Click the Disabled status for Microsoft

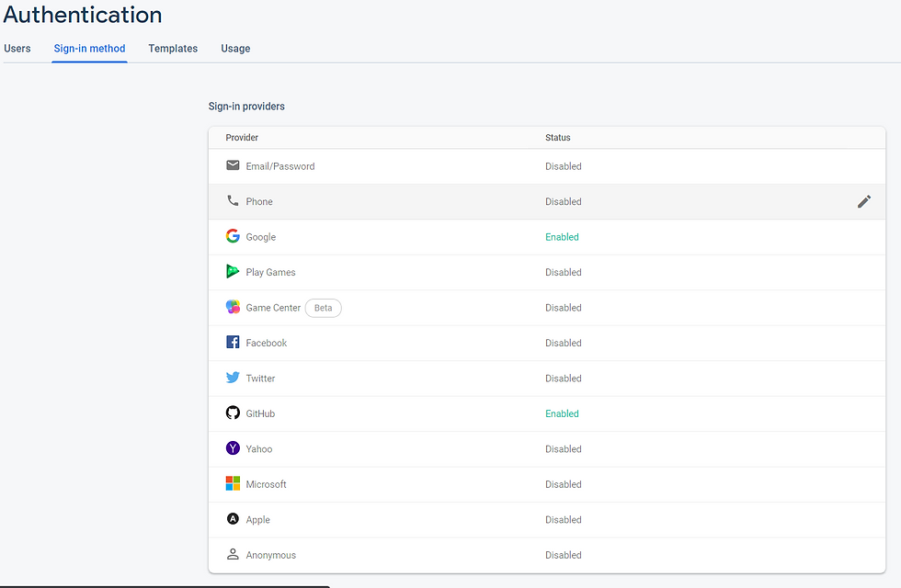[x=563, y=484]
